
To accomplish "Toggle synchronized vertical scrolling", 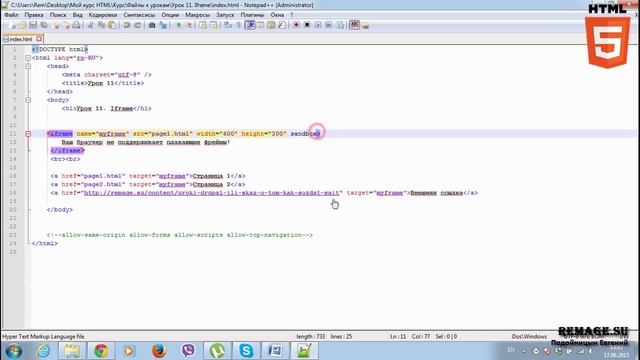I will [203, 25].
